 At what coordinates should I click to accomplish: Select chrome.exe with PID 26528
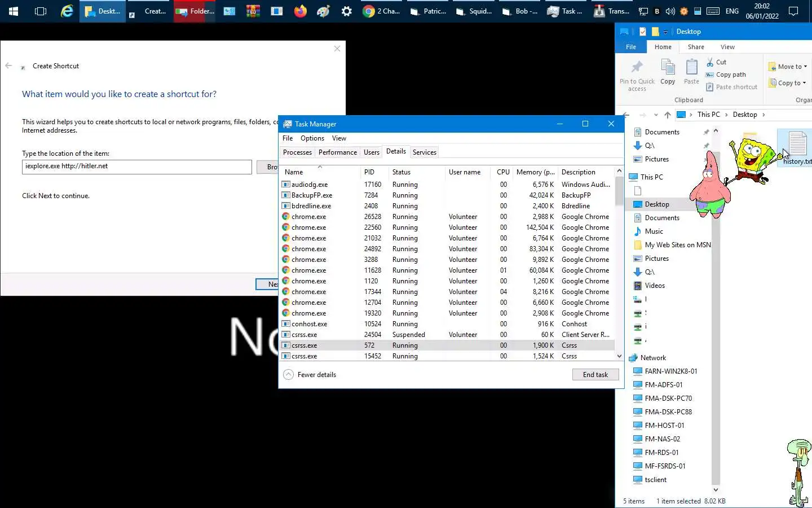point(448,217)
